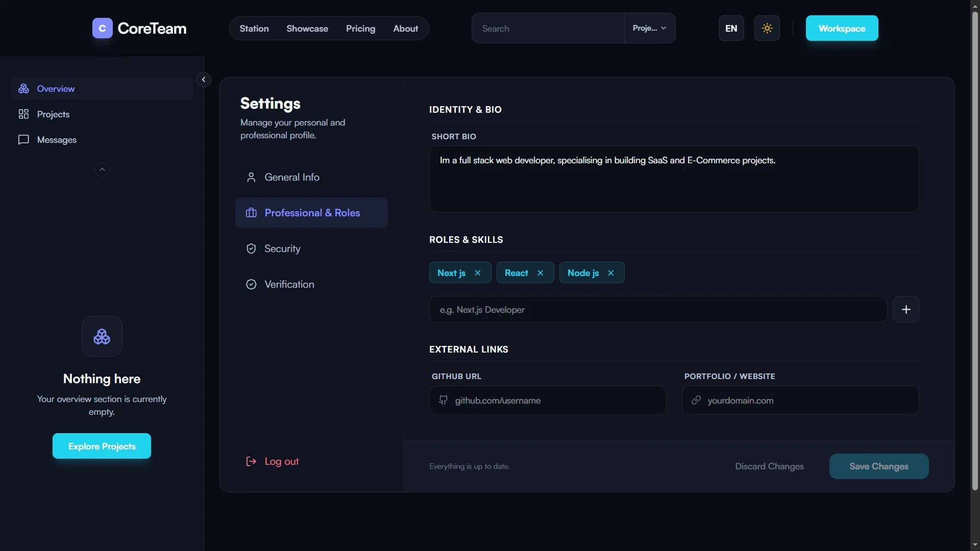Click the React tag label
Viewport: 980px width, 551px height.
(516, 273)
